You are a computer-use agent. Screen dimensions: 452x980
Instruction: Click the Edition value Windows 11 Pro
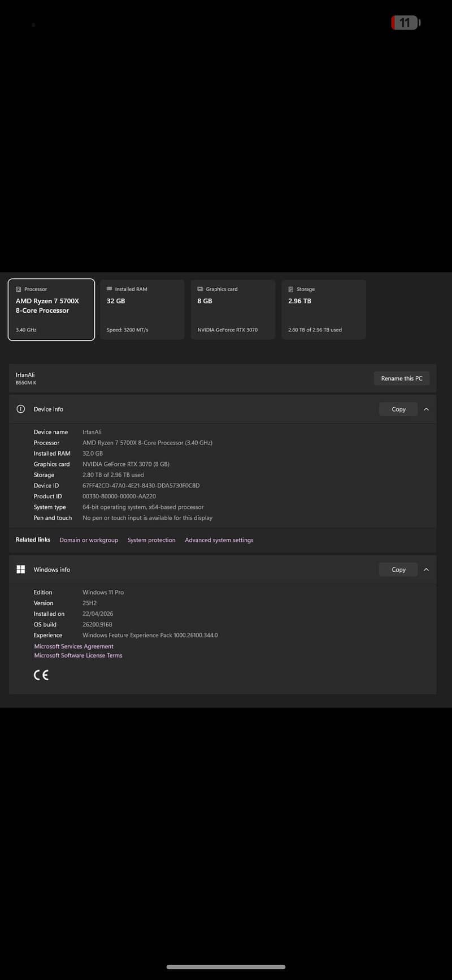point(103,593)
